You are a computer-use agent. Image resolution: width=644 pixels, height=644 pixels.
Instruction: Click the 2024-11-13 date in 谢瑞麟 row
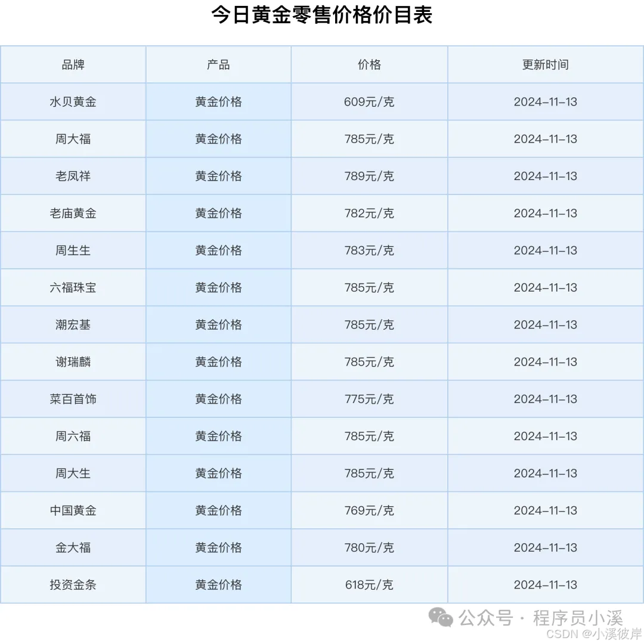(546, 362)
